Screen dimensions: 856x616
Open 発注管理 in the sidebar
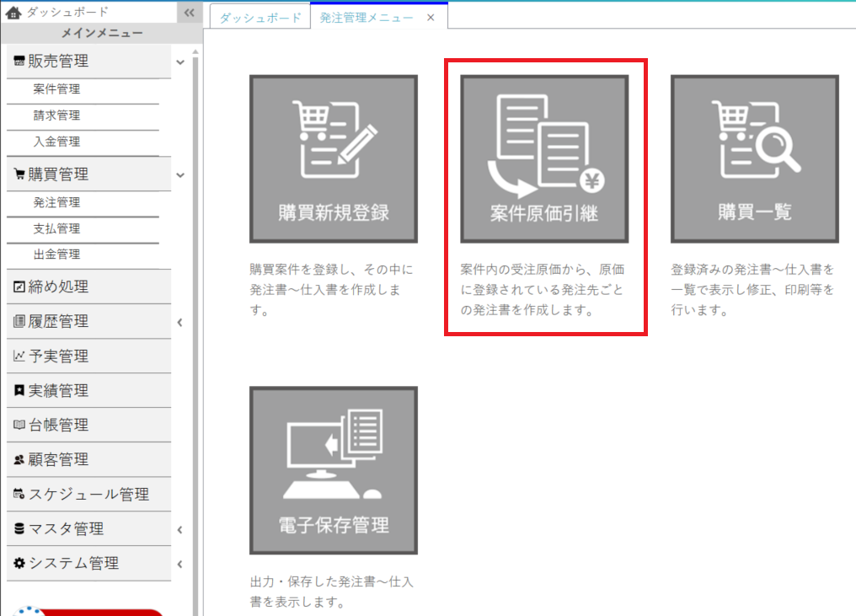56,202
